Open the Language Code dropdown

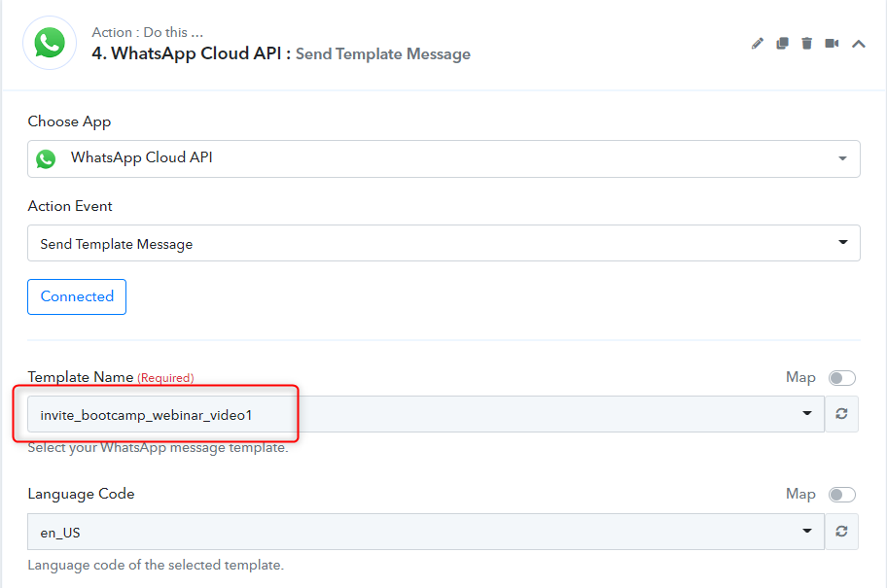pyautogui.click(x=426, y=532)
